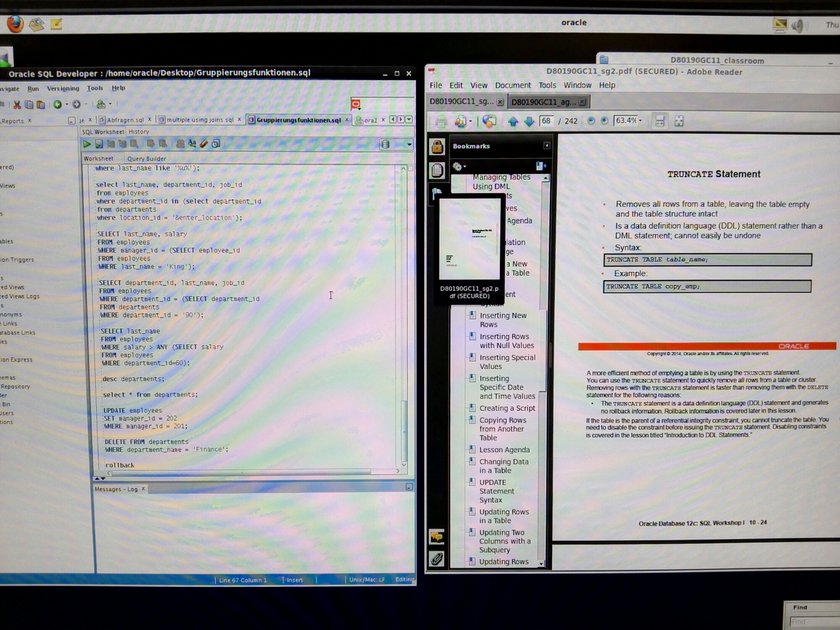Viewport: 840px width, 630px height.
Task: Click the Run Statement green play icon
Action: coord(87,144)
